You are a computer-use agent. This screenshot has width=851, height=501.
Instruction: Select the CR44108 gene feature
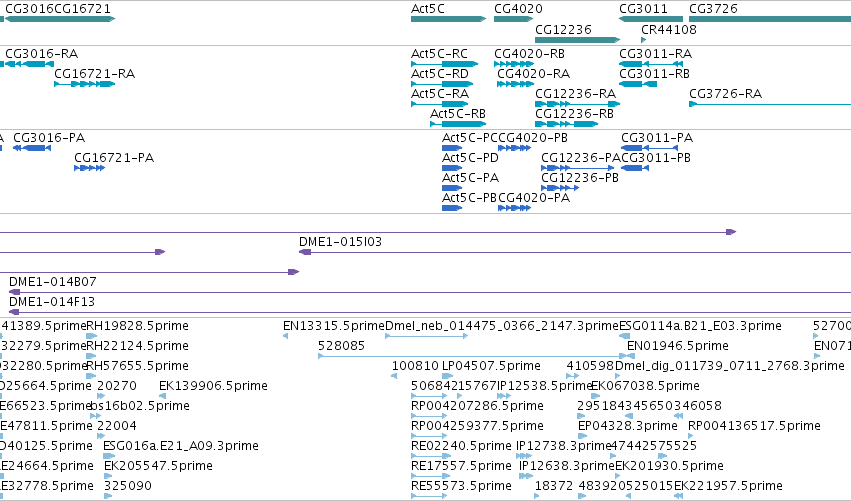(x=644, y=40)
